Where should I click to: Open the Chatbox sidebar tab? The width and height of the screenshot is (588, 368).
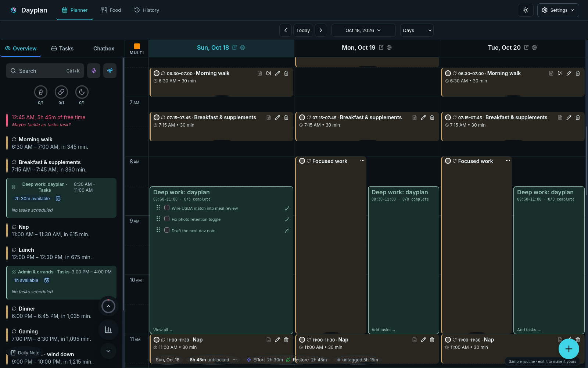coord(104,49)
